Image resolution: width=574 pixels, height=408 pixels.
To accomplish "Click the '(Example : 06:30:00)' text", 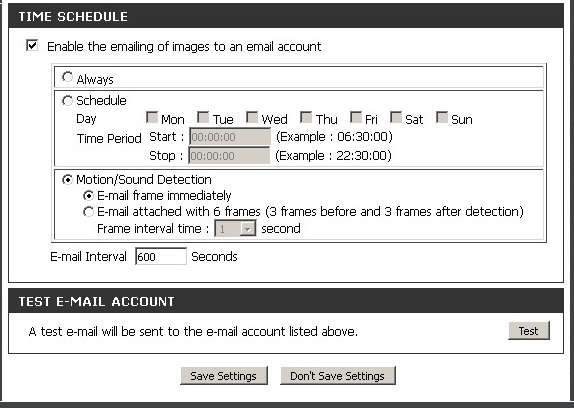I will [334, 137].
